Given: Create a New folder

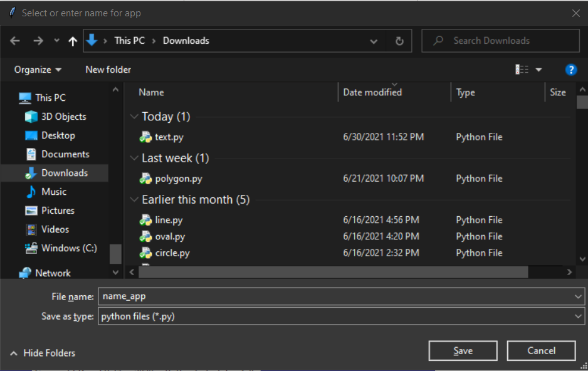Looking at the screenshot, I should point(108,70).
